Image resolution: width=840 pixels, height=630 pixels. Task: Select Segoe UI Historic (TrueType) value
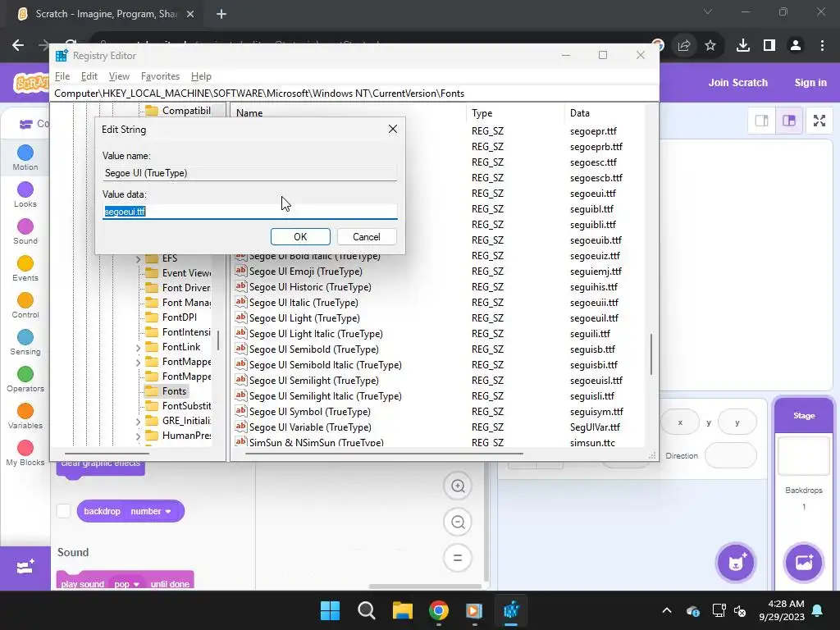(x=310, y=287)
